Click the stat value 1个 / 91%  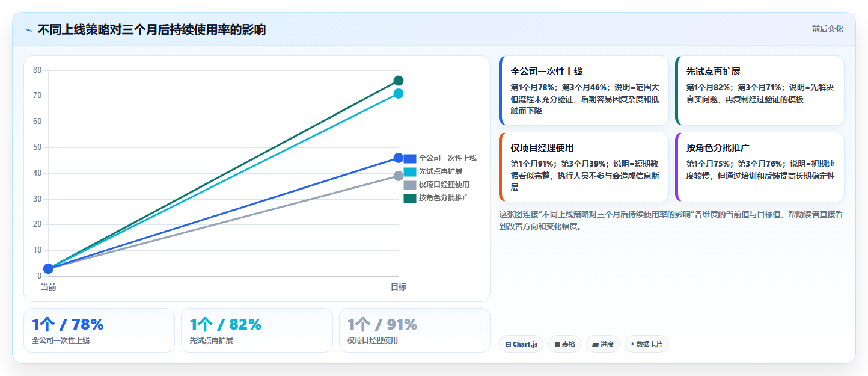click(382, 324)
